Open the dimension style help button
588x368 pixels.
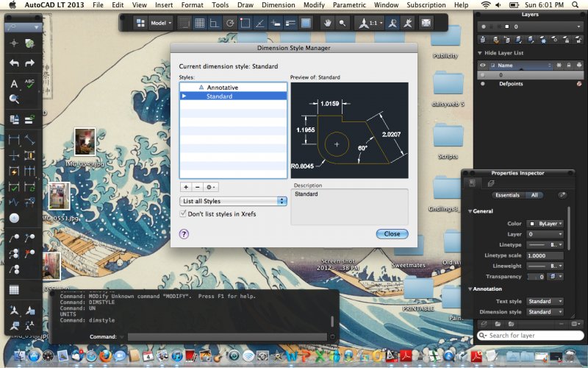184,233
